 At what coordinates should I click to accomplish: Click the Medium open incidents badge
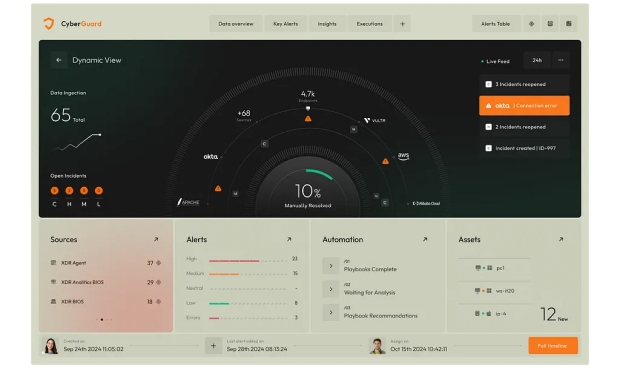84,191
